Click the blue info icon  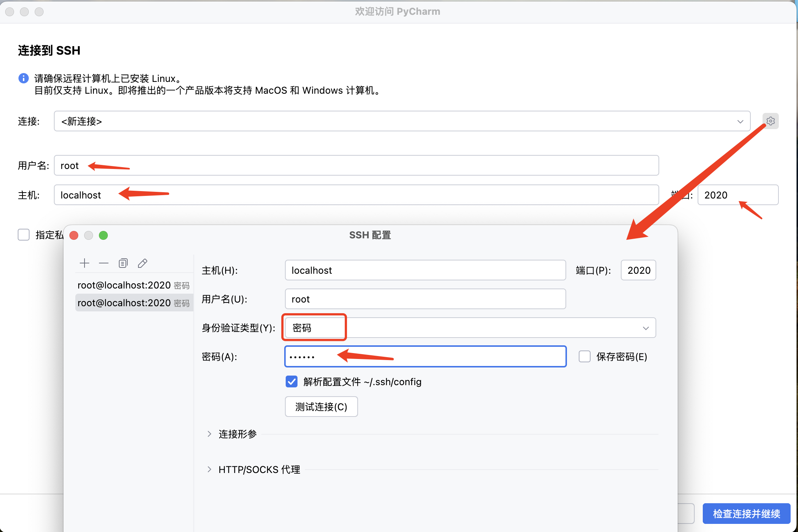(x=24, y=78)
